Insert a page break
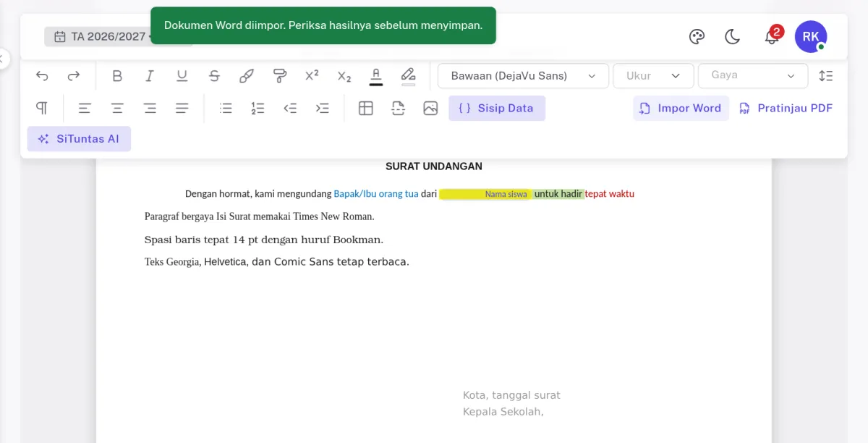Viewport: 868px width, 443px height. click(x=398, y=109)
